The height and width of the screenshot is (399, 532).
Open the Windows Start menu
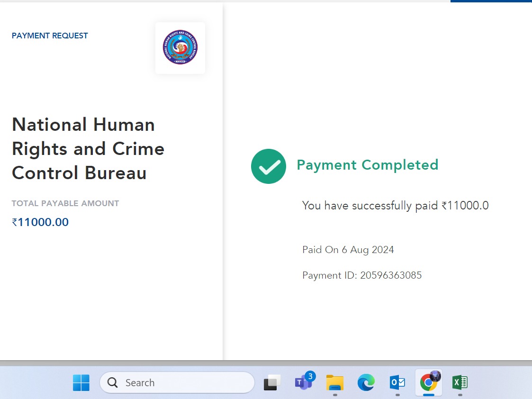[x=81, y=382]
